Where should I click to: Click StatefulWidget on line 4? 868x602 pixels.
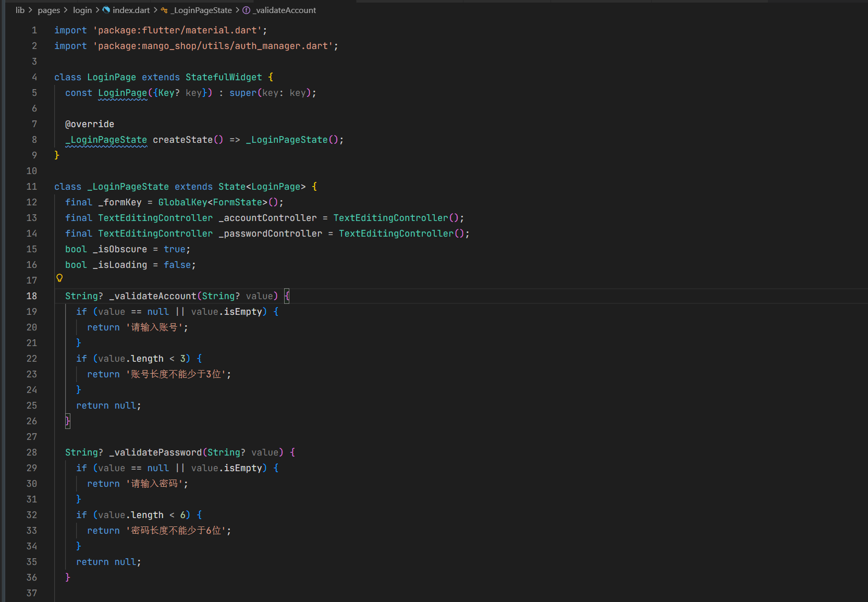pyautogui.click(x=224, y=77)
